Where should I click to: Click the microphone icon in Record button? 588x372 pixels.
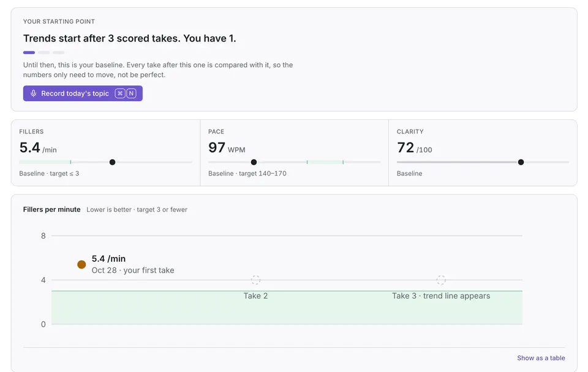point(33,93)
